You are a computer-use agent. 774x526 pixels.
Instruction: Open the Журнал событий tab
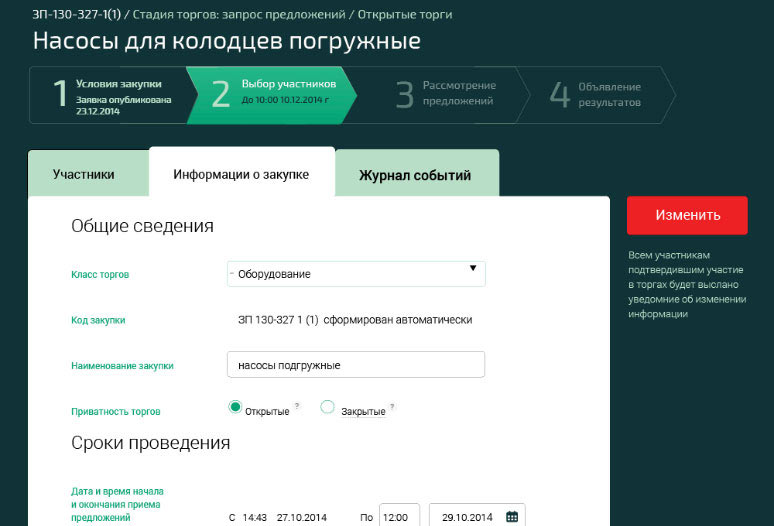click(415, 175)
